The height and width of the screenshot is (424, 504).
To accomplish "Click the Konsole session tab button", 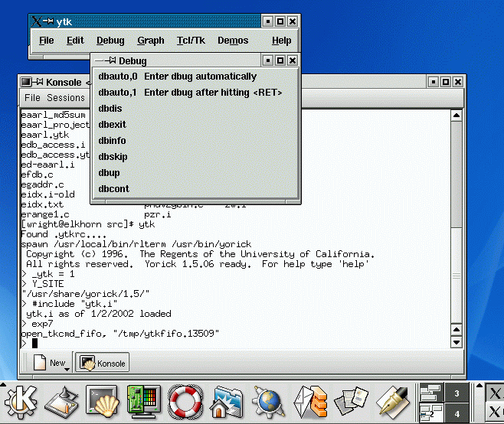I will point(103,363).
